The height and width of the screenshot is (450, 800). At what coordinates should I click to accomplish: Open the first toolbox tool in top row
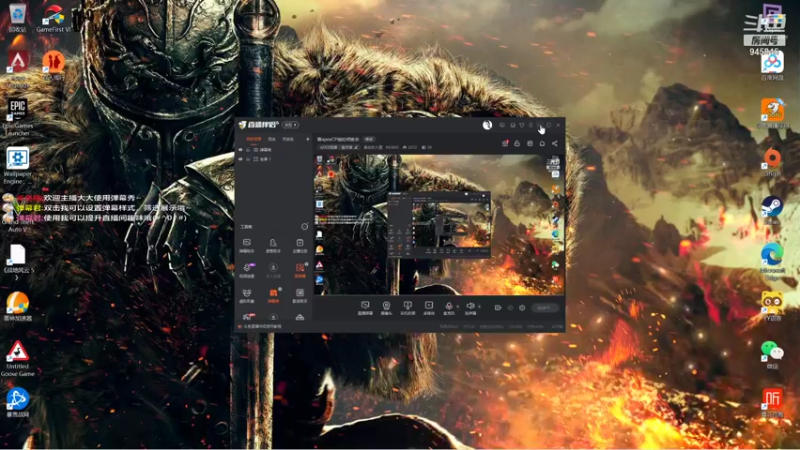(247, 246)
